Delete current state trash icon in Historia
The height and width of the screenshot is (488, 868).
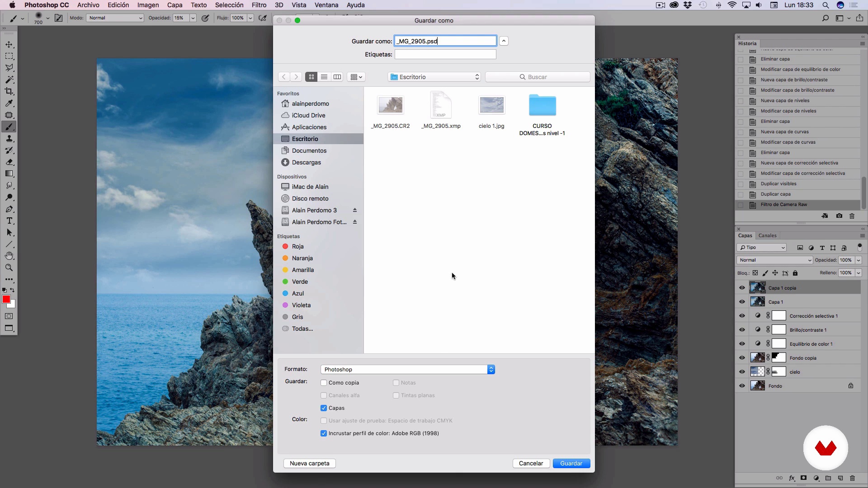pos(852,216)
